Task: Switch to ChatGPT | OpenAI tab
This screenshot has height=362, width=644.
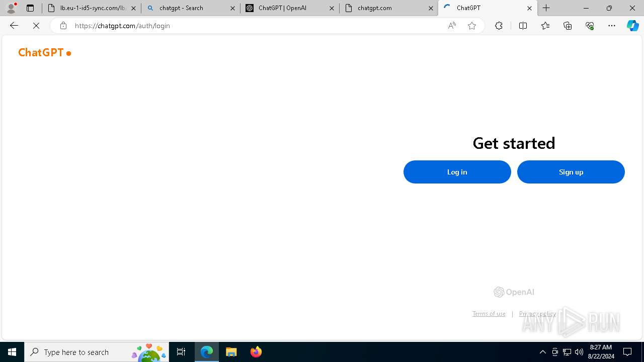Action: click(290, 8)
